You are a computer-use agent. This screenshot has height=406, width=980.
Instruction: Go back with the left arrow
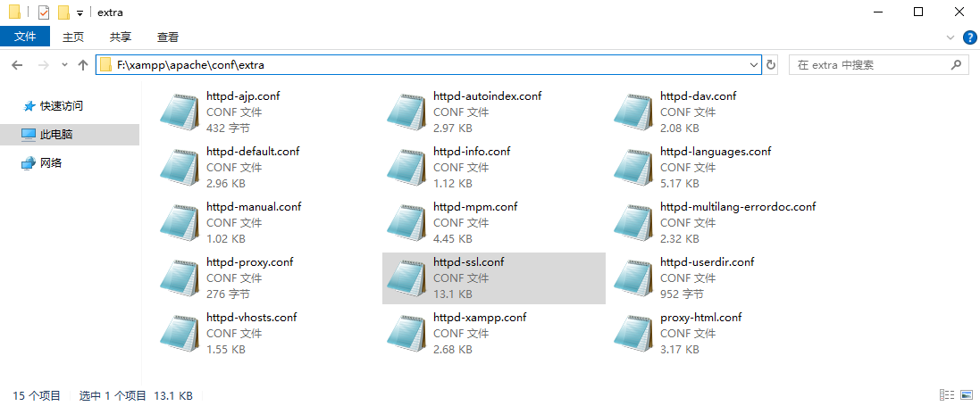click(17, 65)
